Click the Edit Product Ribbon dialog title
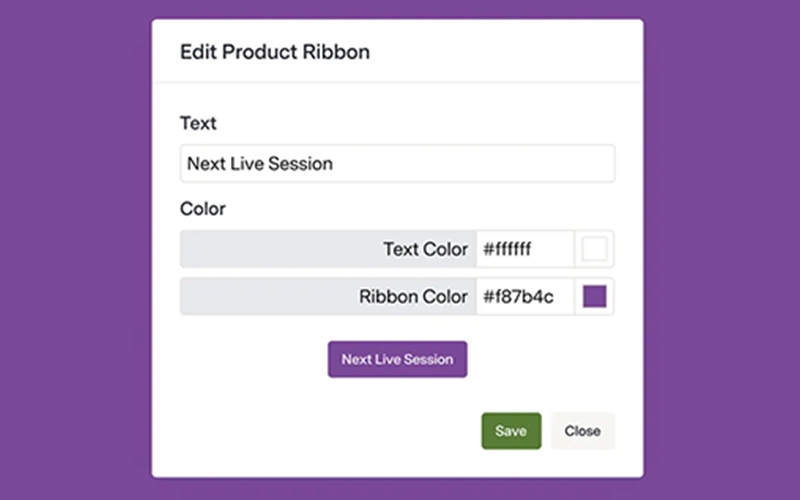This screenshot has width=800, height=500. 274,52
